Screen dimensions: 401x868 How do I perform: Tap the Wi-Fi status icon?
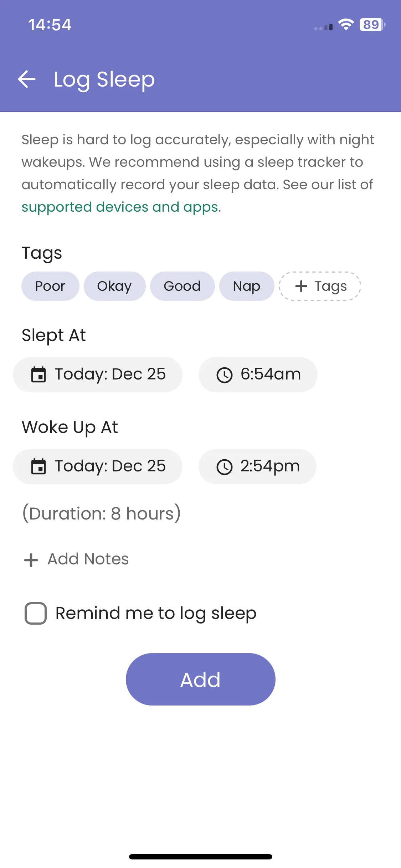tap(346, 25)
